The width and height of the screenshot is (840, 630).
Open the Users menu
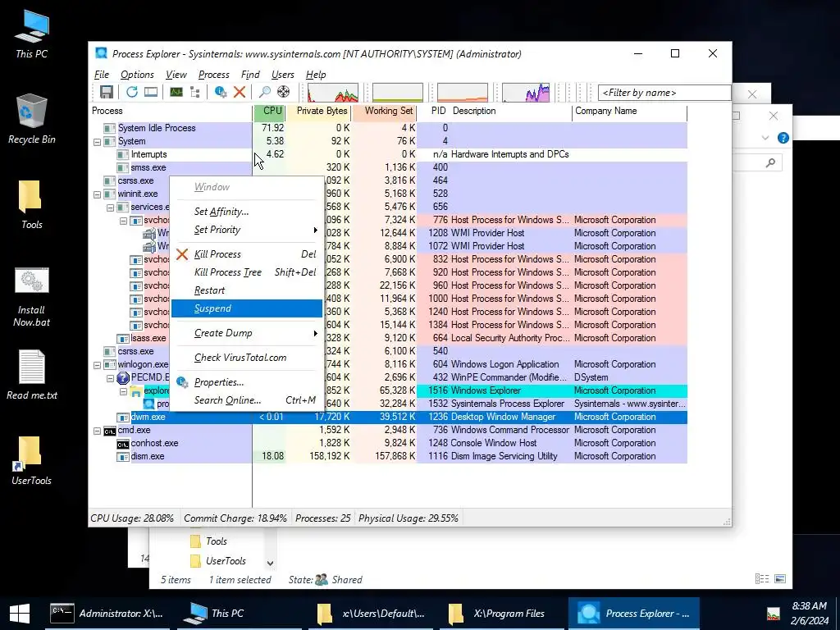(x=283, y=75)
